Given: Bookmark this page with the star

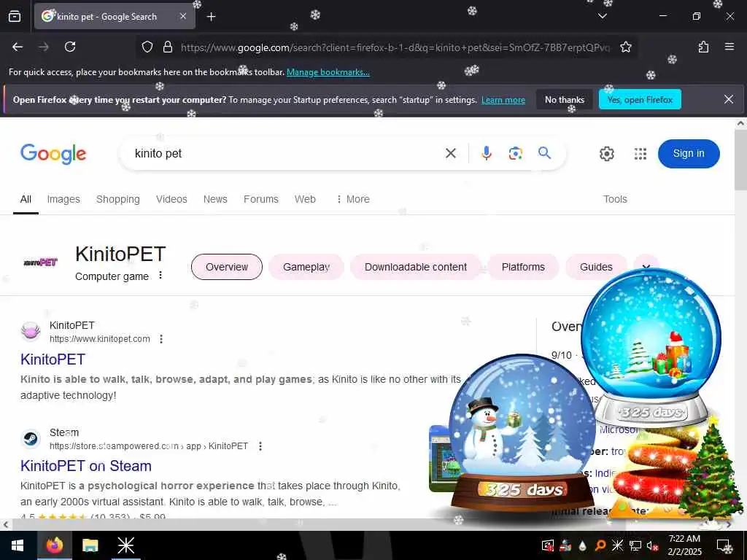Looking at the screenshot, I should tap(625, 47).
